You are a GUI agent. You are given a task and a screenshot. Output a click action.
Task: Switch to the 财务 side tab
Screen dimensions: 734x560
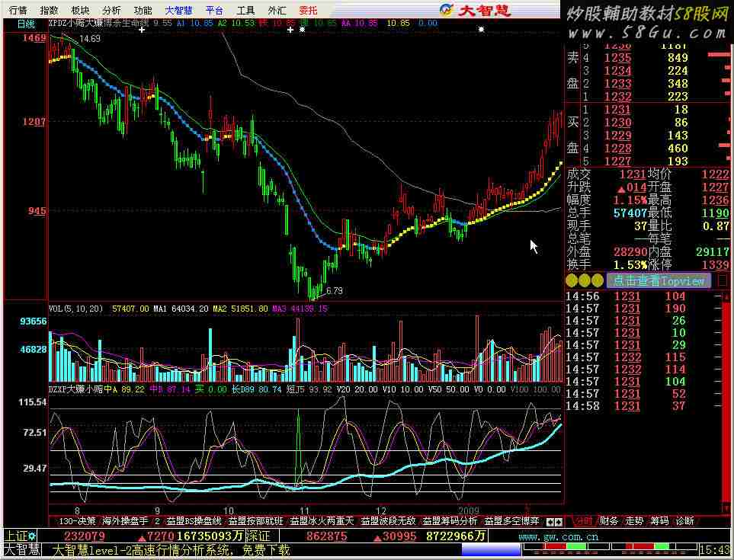[608, 520]
